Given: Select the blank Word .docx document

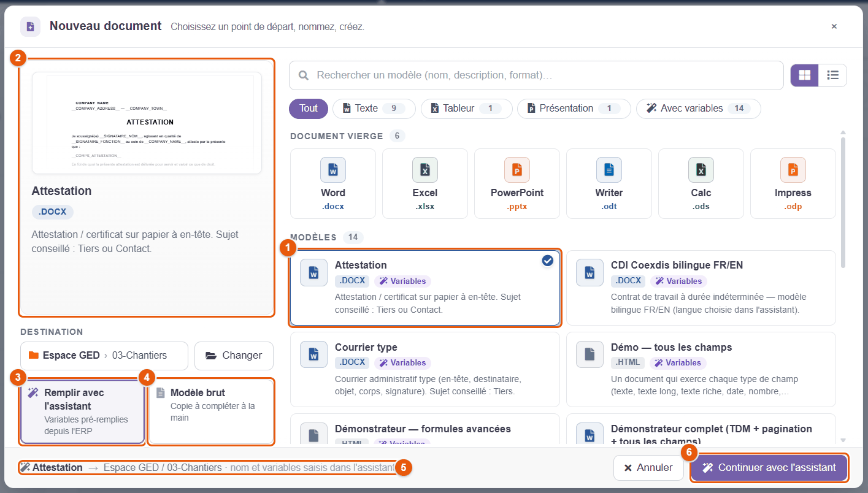Looking at the screenshot, I should pyautogui.click(x=333, y=184).
